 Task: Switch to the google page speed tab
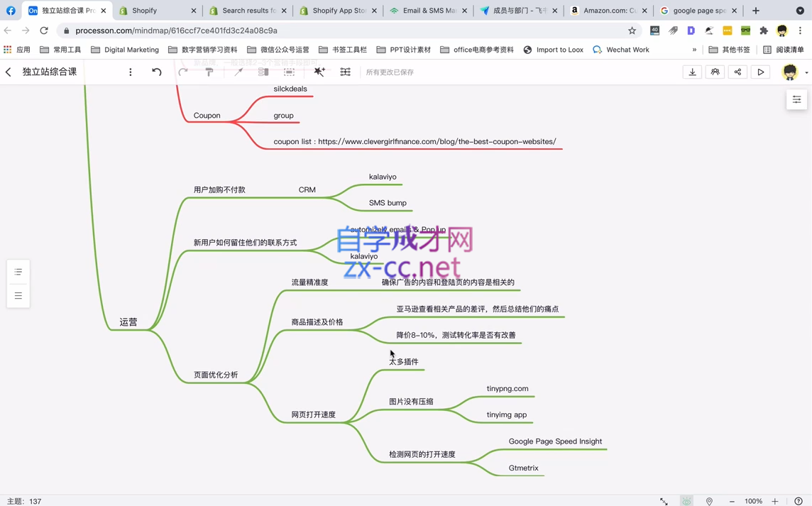698,11
